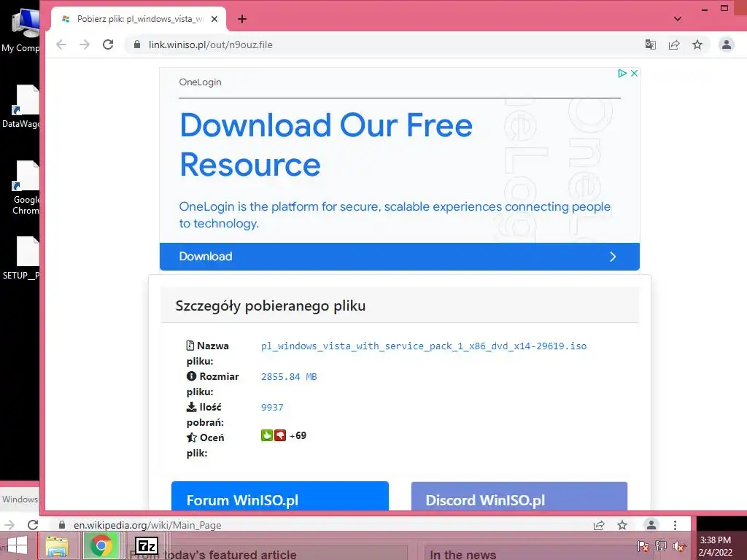Open profile avatar in Wikipedia window
Image resolution: width=747 pixels, height=560 pixels.
pyautogui.click(x=651, y=525)
